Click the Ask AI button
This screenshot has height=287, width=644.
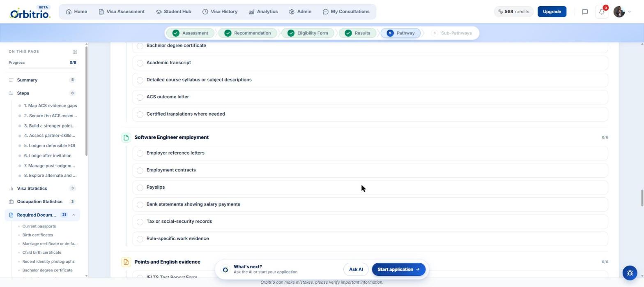pyautogui.click(x=356, y=270)
